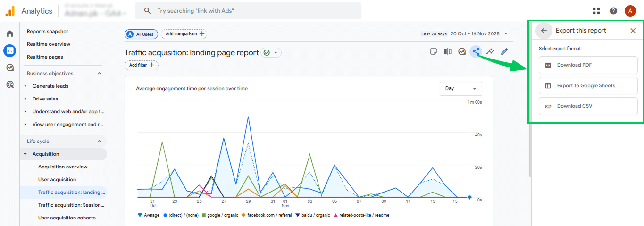Open the Insights sparkline icon

coord(490,52)
